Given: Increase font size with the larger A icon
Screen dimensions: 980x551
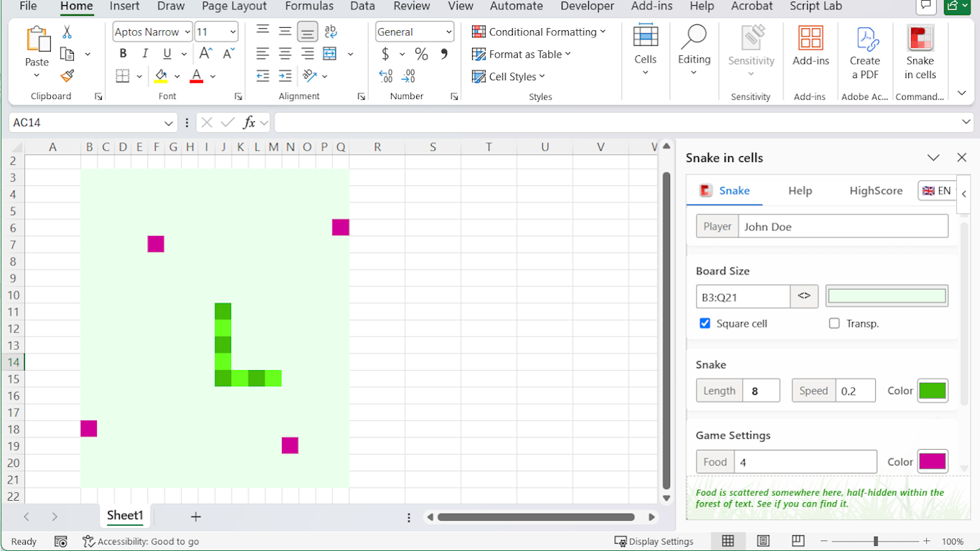Looking at the screenshot, I should [x=205, y=54].
